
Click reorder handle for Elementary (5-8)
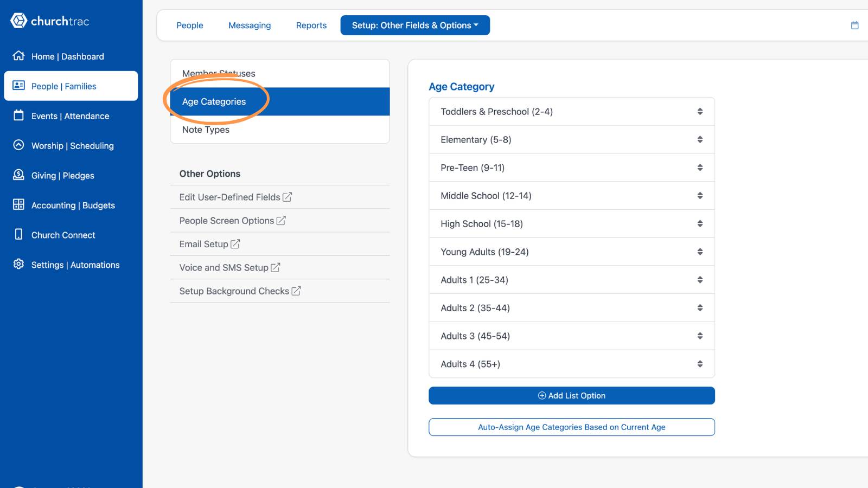pyautogui.click(x=700, y=139)
